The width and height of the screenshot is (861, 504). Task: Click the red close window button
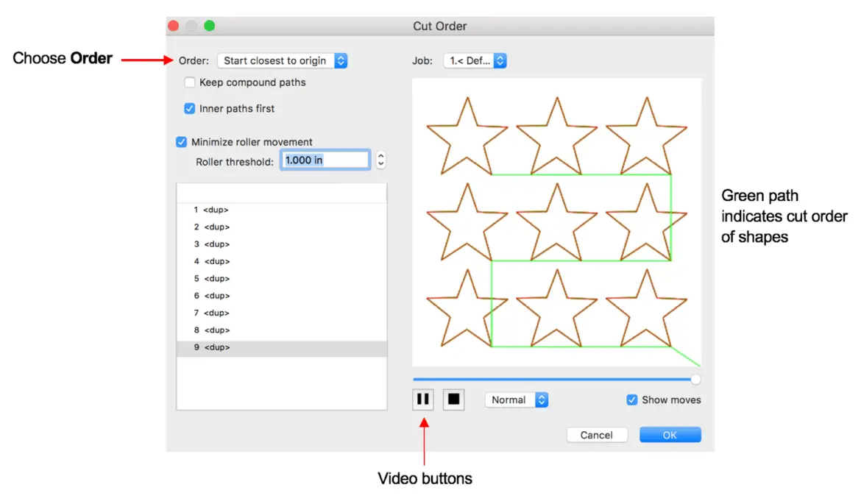(x=174, y=26)
